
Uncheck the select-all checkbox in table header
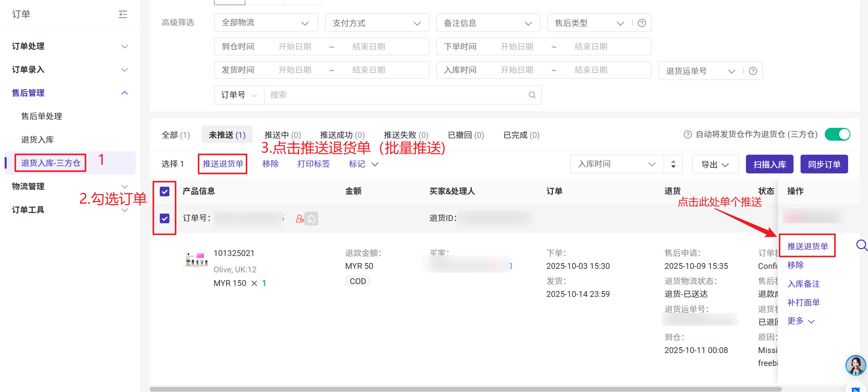[x=165, y=191]
